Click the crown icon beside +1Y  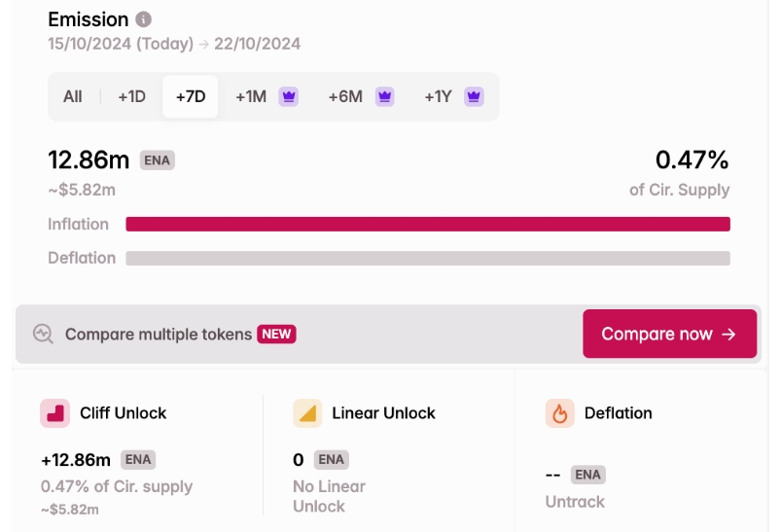pyautogui.click(x=474, y=96)
